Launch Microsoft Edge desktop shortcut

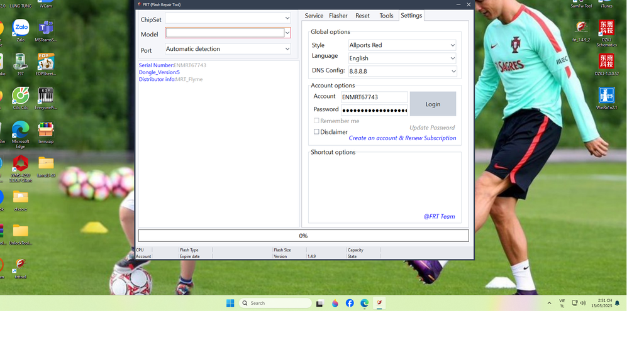tap(21, 134)
